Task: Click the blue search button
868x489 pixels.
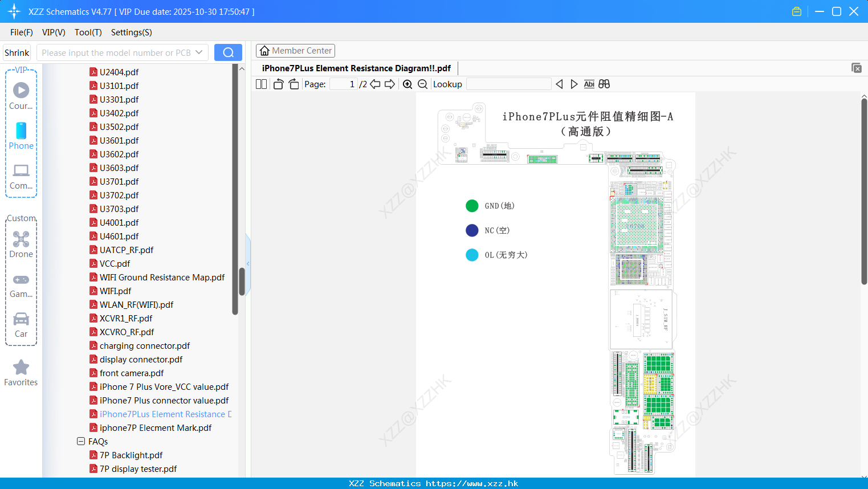Action: 228,52
